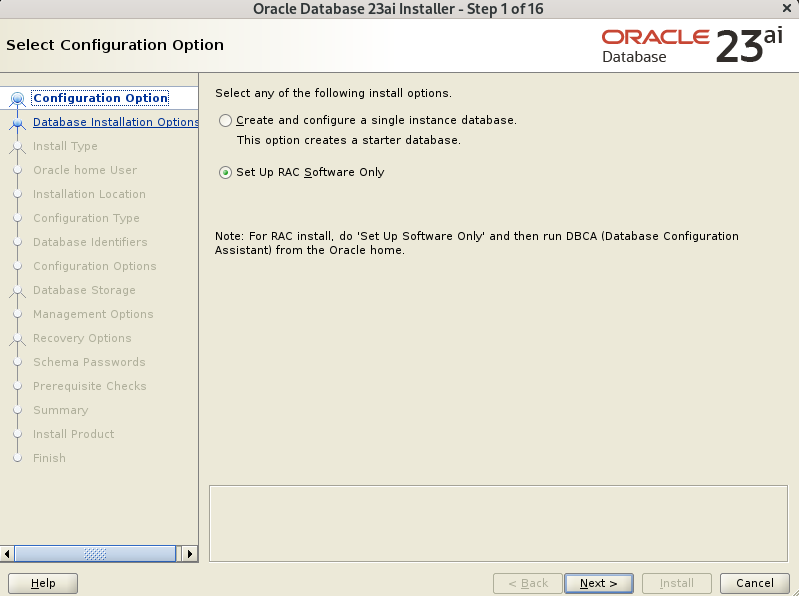Select the Summary step label
The height and width of the screenshot is (596, 799).
point(61,410)
